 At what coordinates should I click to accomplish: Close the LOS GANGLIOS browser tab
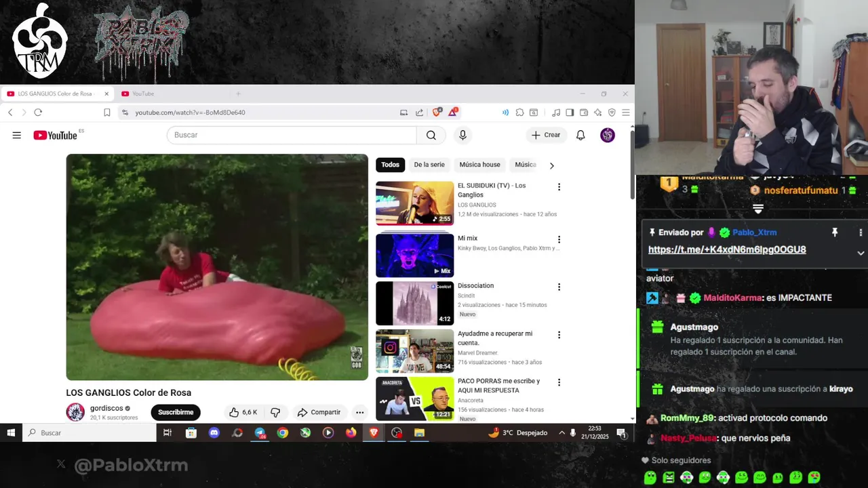coord(106,94)
